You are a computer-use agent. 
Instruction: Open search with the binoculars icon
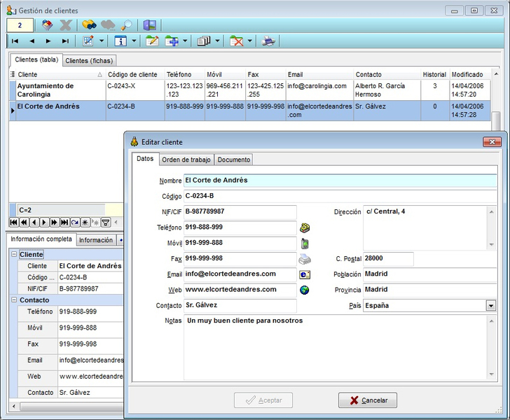pos(89,25)
